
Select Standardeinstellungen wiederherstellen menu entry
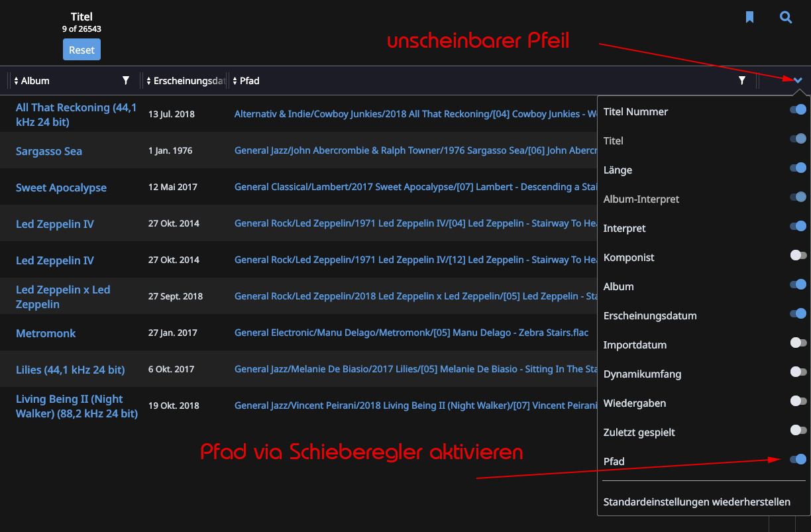696,502
